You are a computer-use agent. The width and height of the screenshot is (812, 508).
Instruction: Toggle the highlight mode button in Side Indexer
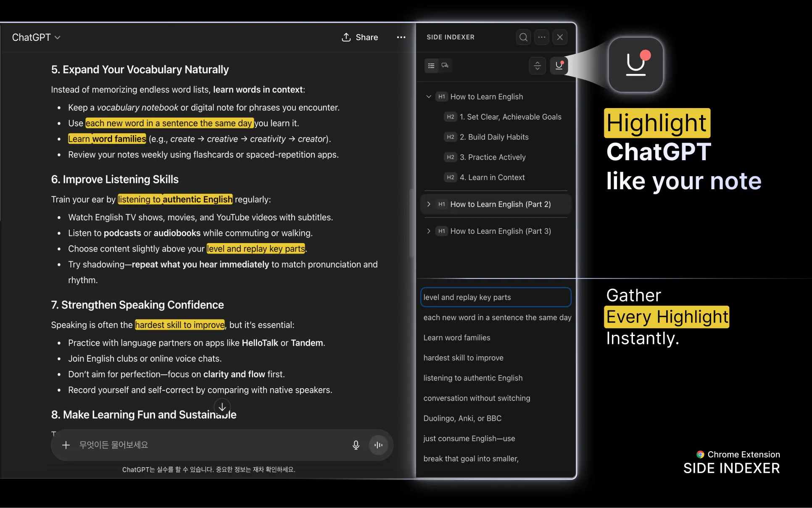point(559,66)
